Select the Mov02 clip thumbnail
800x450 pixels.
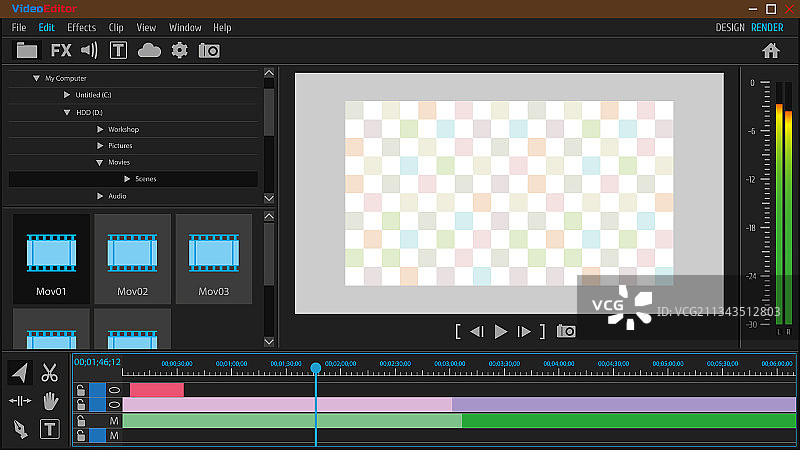[132, 259]
